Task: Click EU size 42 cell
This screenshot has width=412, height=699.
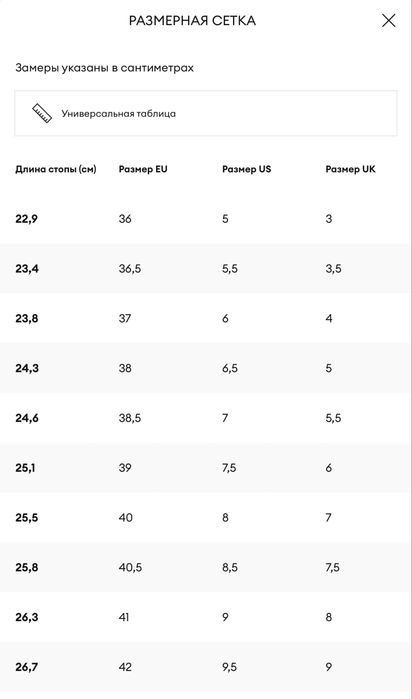Action: pos(125,667)
